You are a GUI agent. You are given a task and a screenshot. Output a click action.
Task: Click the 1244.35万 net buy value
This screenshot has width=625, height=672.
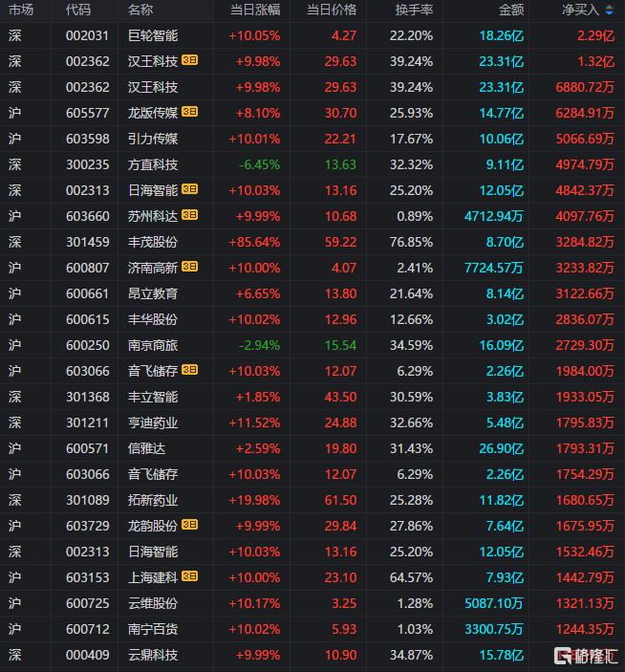pos(585,629)
